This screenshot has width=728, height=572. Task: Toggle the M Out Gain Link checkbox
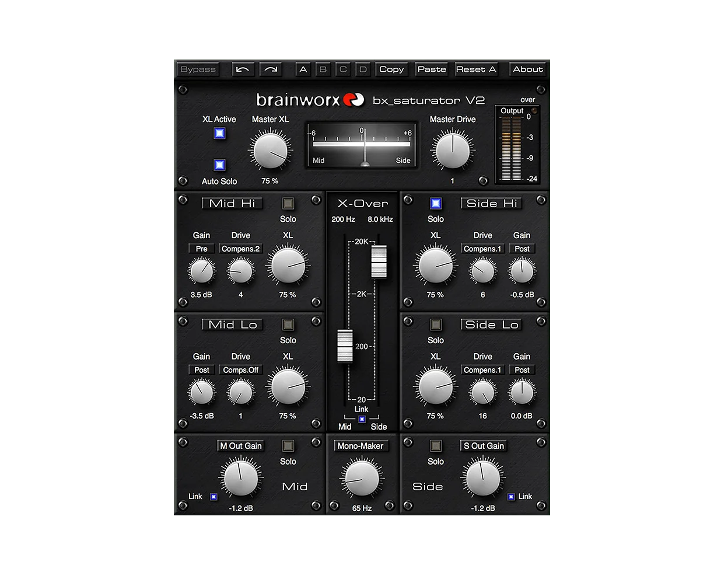[213, 497]
